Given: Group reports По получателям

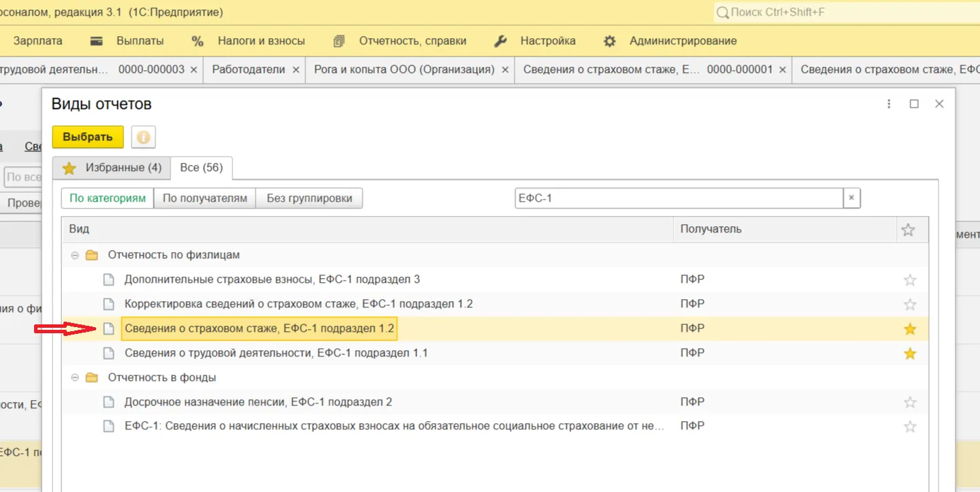Looking at the screenshot, I should (204, 198).
